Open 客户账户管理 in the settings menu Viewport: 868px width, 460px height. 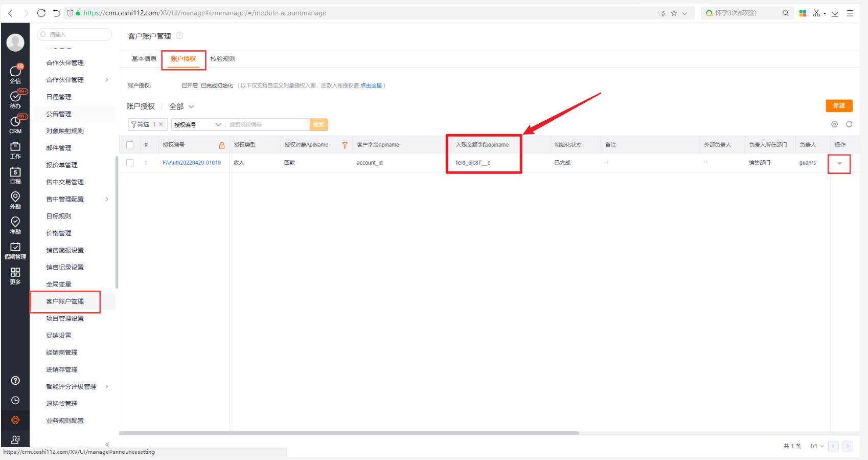tap(65, 301)
